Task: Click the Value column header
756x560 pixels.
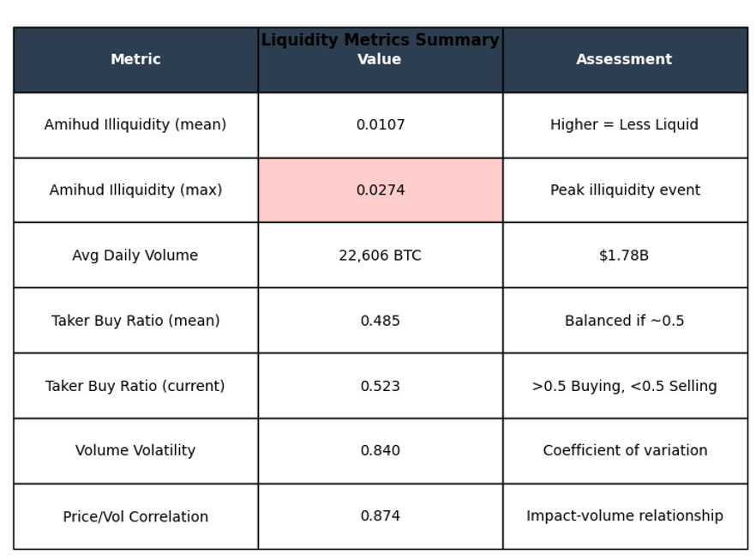Action: click(x=380, y=60)
